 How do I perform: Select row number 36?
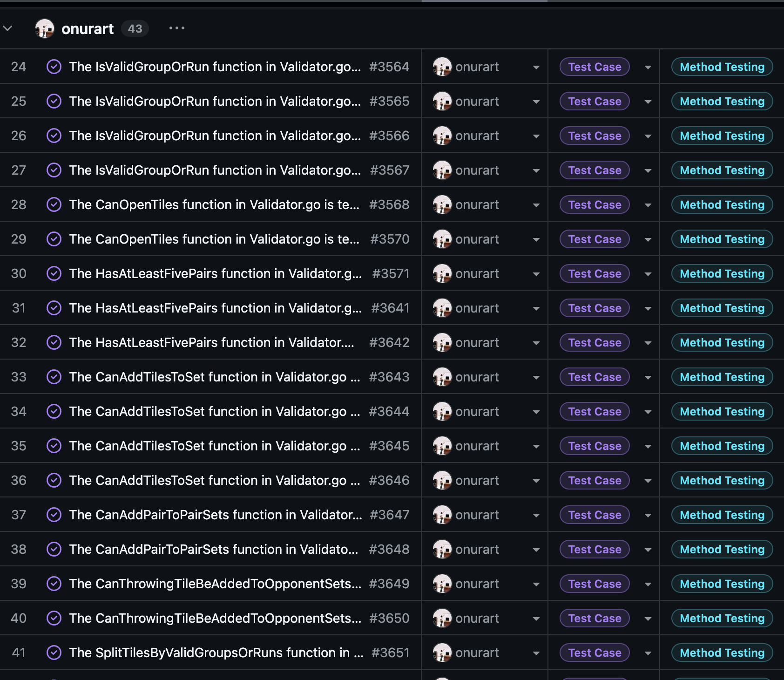[19, 481]
